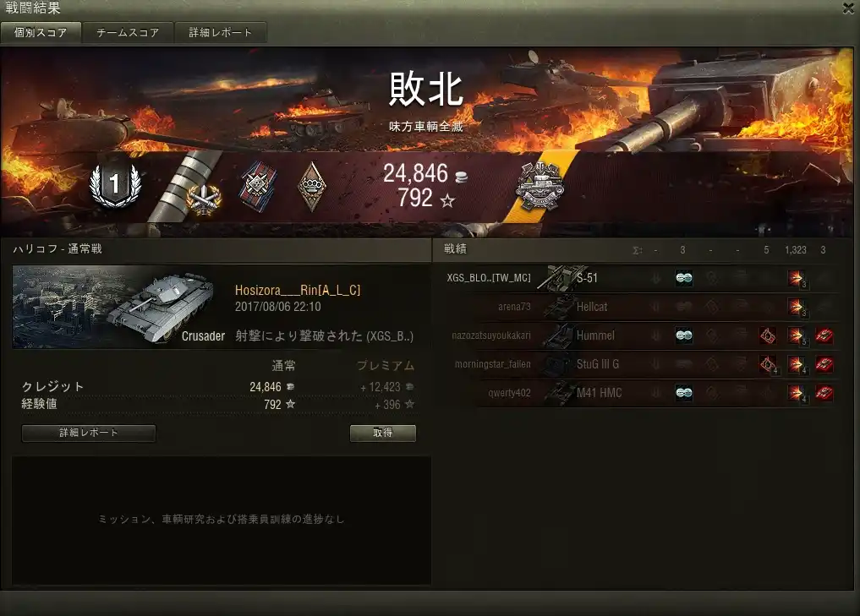This screenshot has height=616, width=860.
Task: Switch to the チームスコア tab
Action: point(128,33)
